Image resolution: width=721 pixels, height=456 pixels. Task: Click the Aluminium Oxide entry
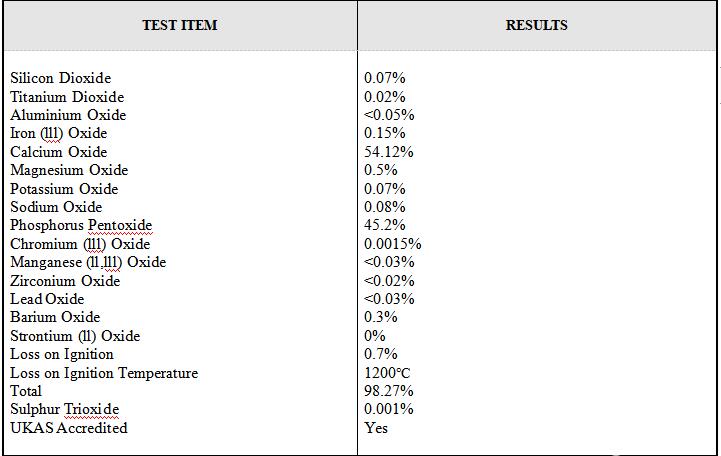tap(67, 115)
